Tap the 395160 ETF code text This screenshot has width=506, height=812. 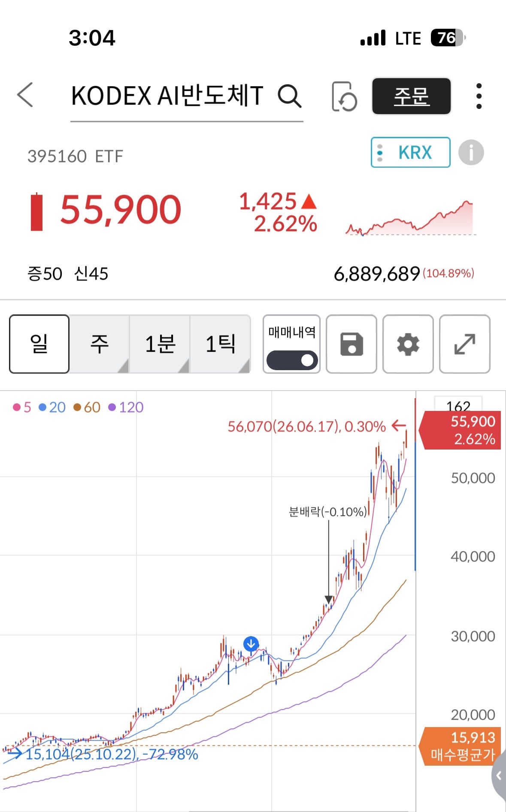[x=75, y=157]
